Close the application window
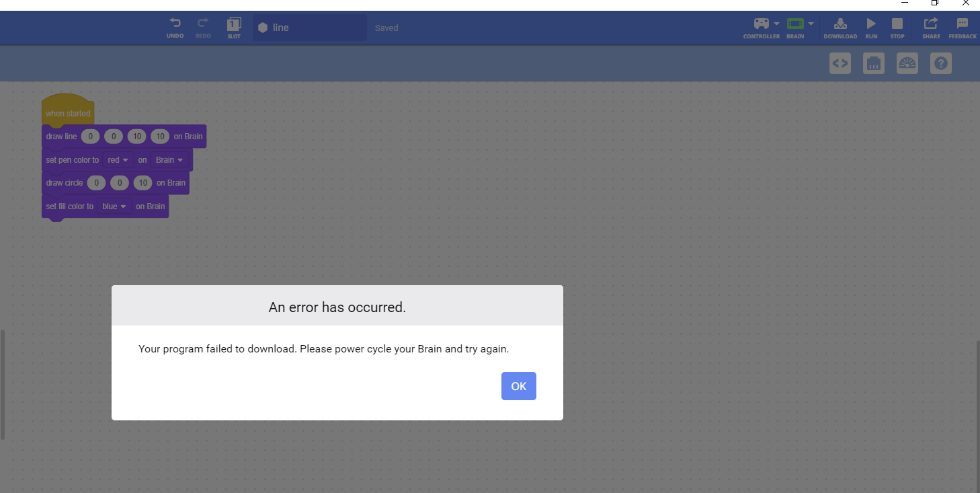Image resolution: width=980 pixels, height=493 pixels. tap(965, 3)
